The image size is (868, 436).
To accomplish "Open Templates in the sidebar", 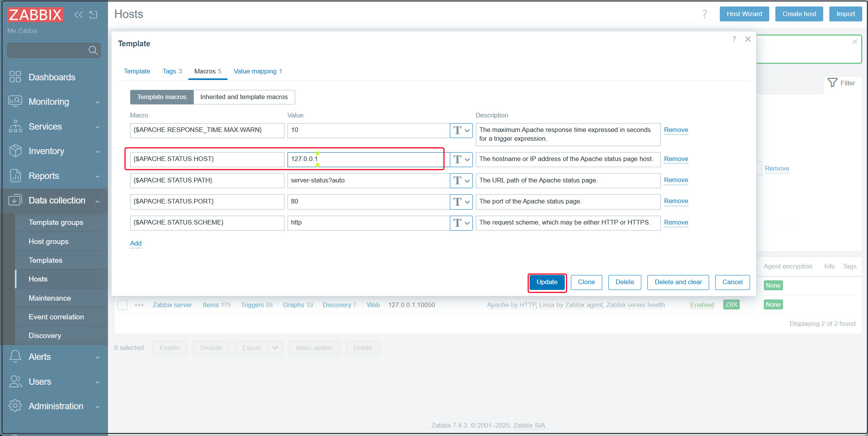I will click(x=45, y=260).
